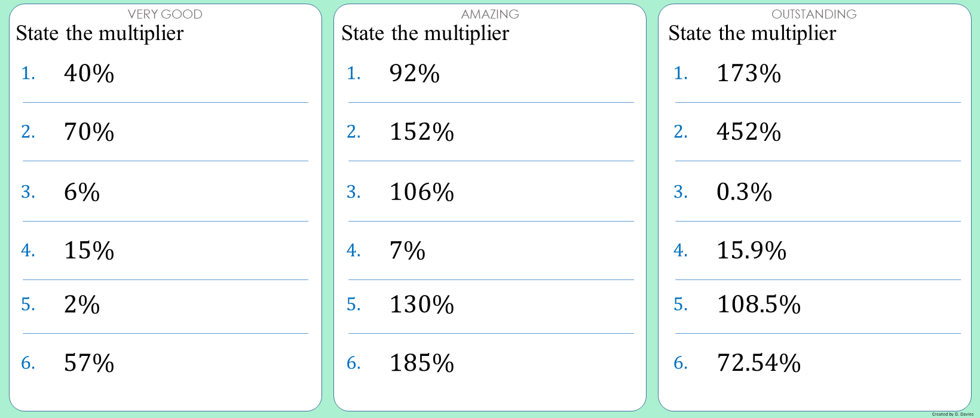Click the 152% question text
This screenshot has height=418, width=980.
tap(422, 132)
